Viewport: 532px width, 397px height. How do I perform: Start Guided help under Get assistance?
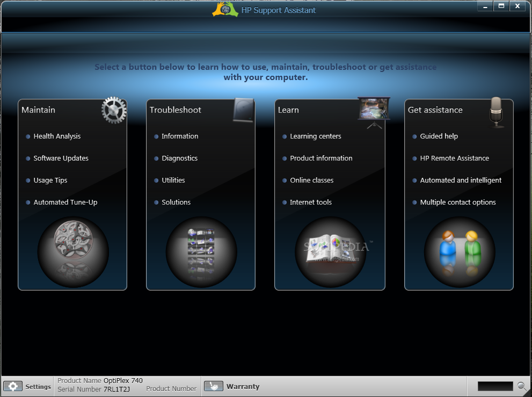point(439,136)
